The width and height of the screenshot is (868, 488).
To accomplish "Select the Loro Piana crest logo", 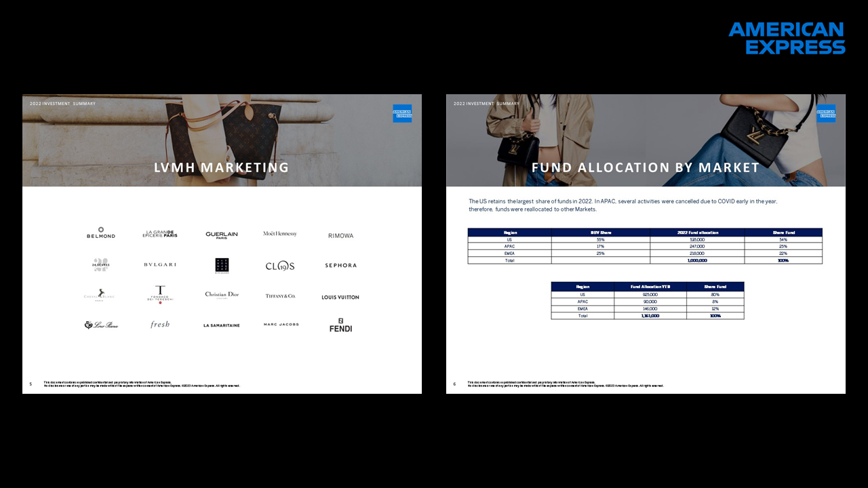I will (x=101, y=325).
